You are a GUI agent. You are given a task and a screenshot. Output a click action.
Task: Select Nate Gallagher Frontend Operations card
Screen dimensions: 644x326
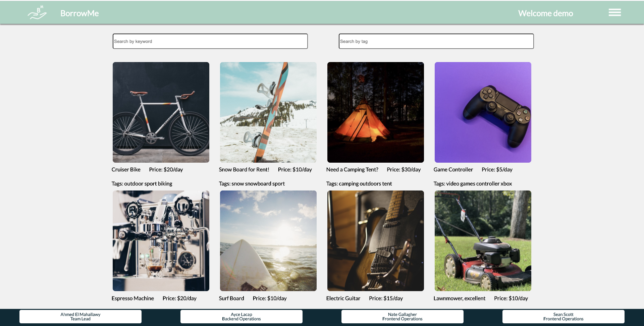point(402,317)
